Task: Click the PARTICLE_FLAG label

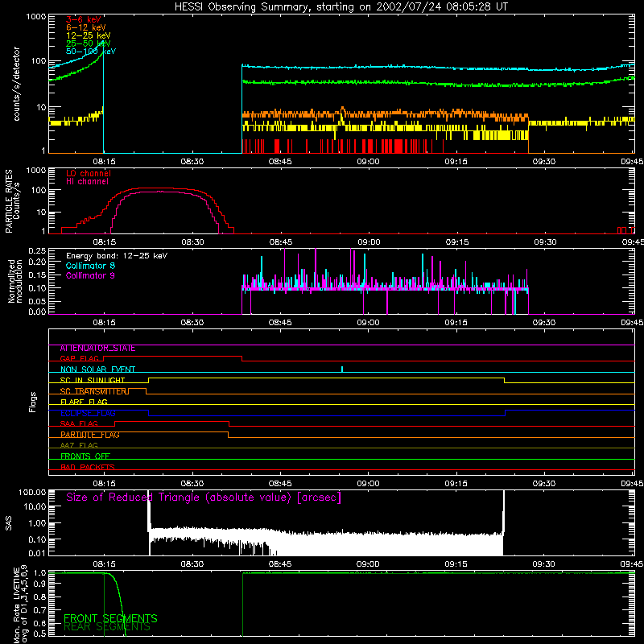Action: point(90,435)
